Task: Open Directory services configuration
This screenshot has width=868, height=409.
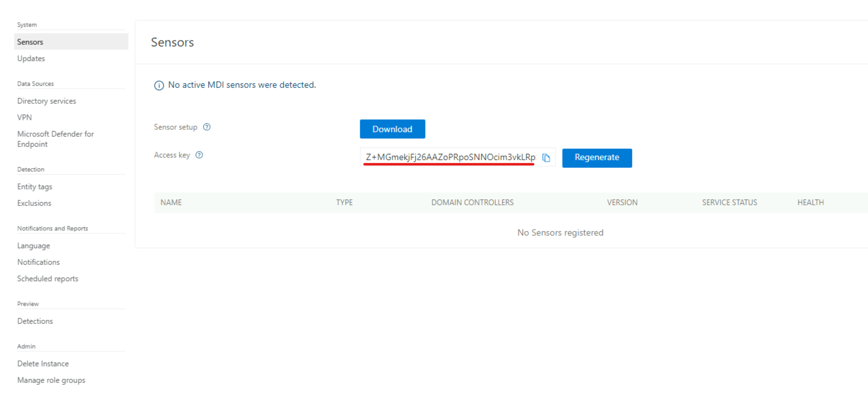Action: [x=47, y=101]
